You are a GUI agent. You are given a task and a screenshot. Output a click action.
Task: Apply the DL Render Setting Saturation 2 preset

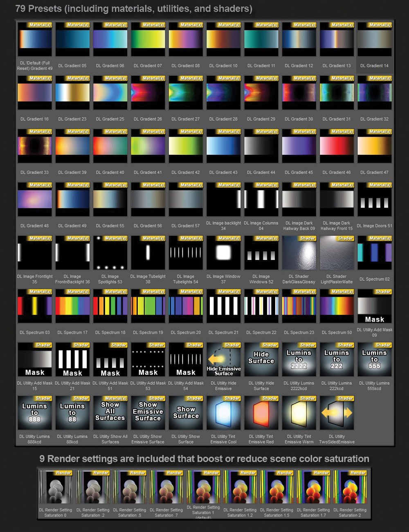point(351,489)
